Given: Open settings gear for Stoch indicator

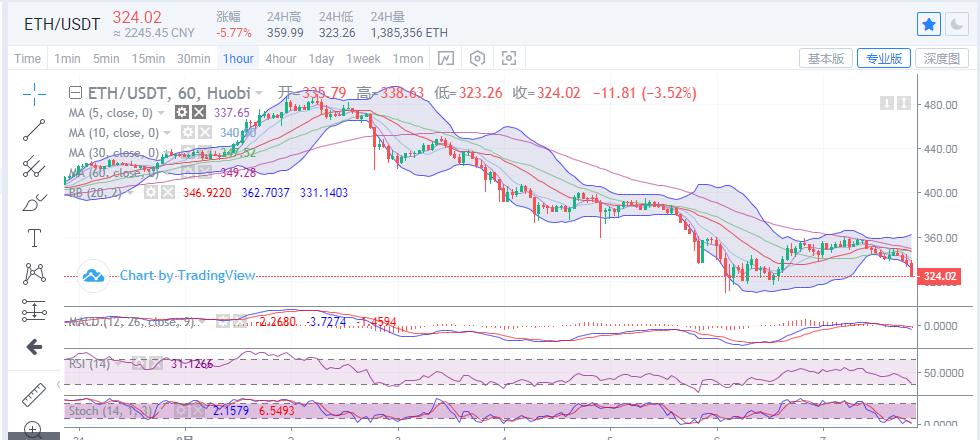Looking at the screenshot, I should 182,411.
